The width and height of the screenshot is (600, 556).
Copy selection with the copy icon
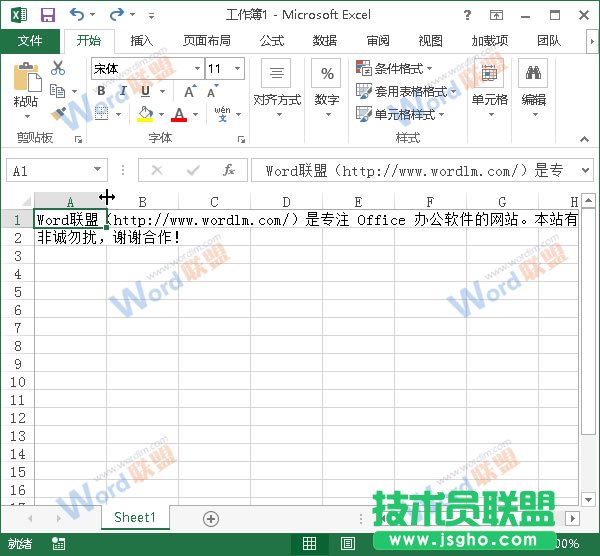click(x=58, y=91)
